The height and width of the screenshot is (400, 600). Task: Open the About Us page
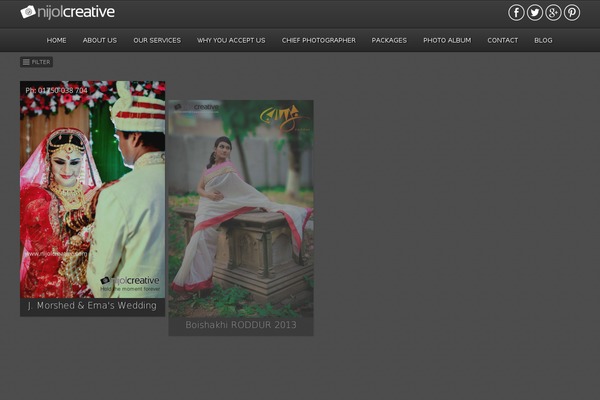100,40
